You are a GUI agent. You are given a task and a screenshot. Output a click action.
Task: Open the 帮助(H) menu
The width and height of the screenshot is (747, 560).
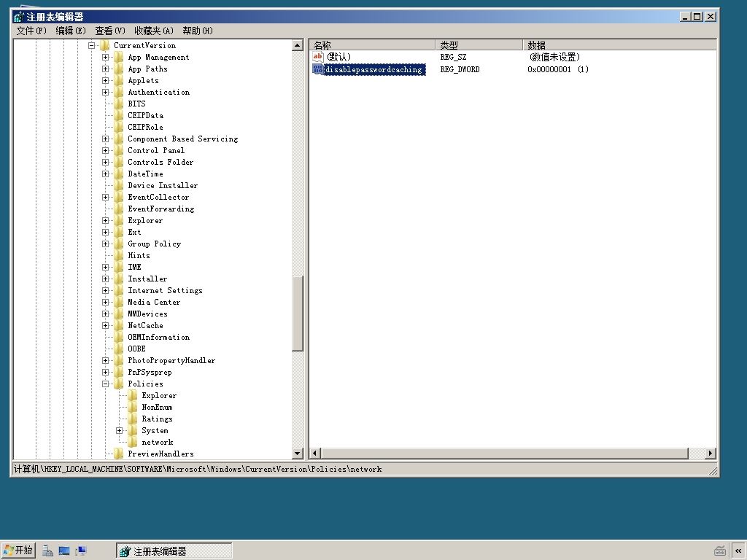click(198, 31)
